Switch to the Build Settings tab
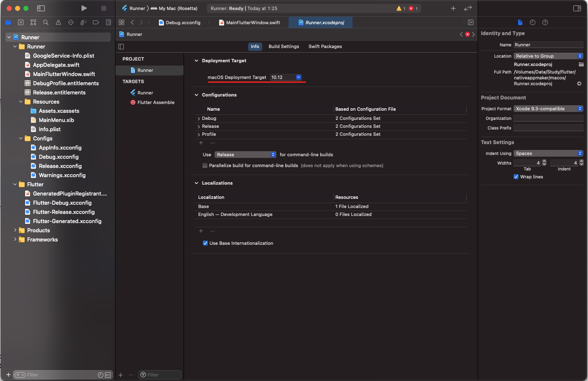 [284, 46]
